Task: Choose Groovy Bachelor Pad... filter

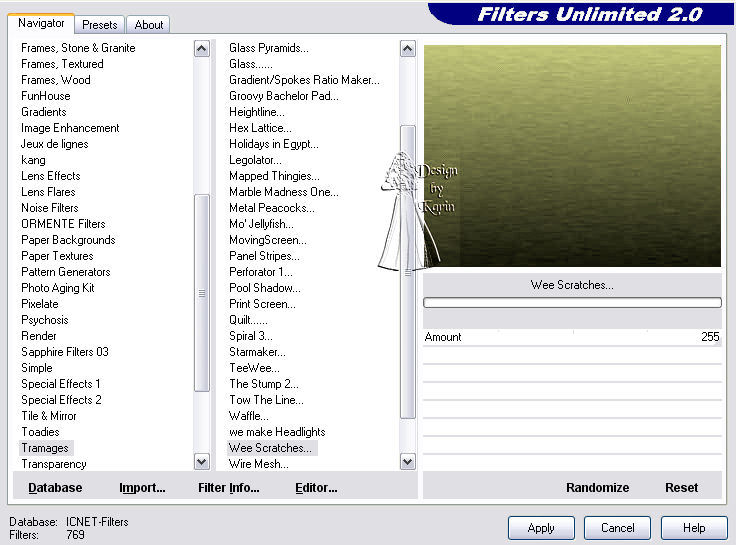Action: coord(284,96)
